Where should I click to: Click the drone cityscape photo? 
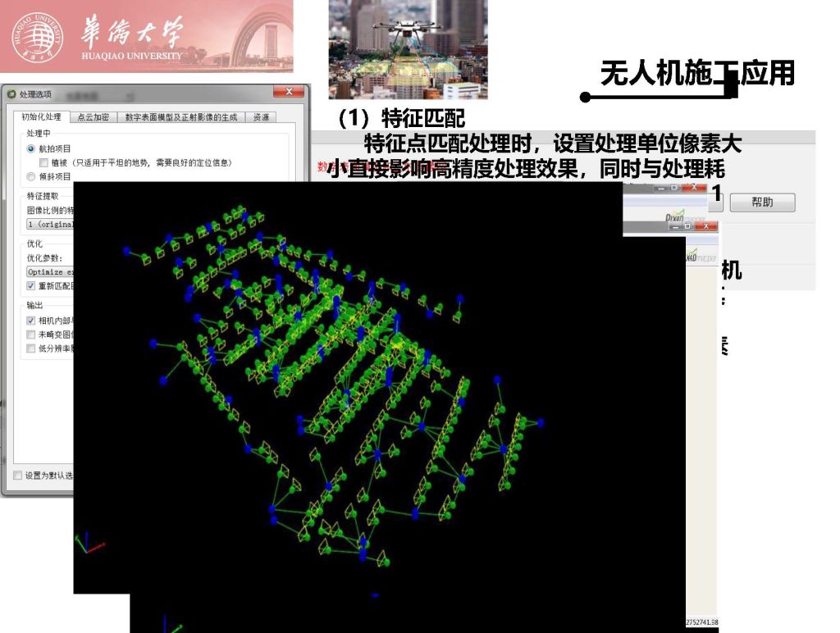pyautogui.click(x=408, y=49)
